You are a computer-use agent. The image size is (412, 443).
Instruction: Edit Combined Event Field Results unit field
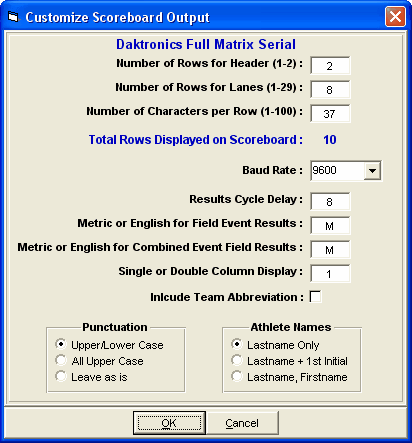tap(330, 250)
